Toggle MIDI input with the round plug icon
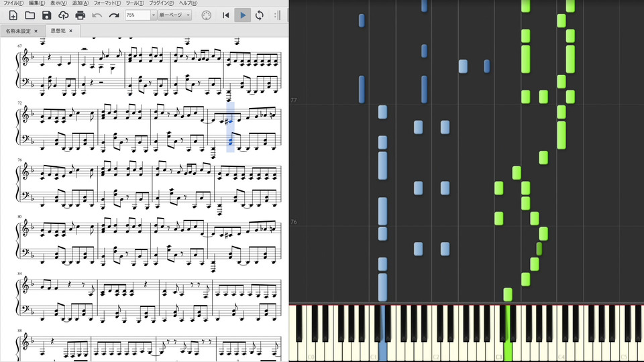This screenshot has width=644, height=362. 206,15
